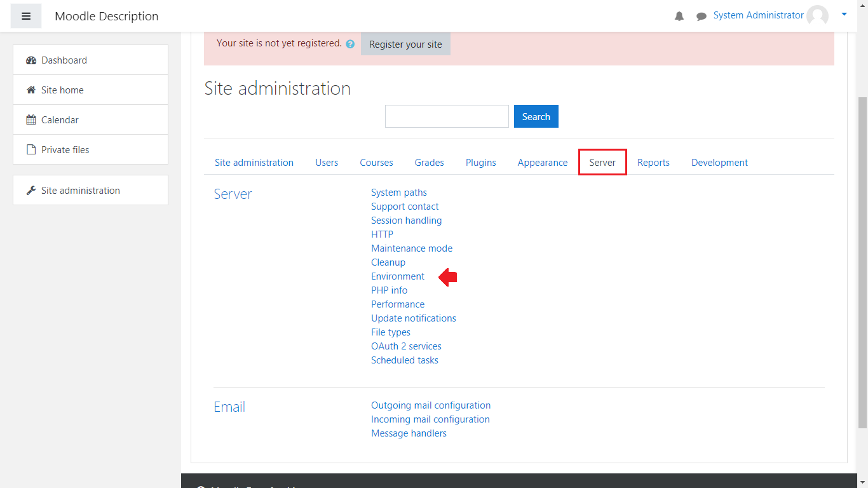
Task: Click the Calendar icon in the sidebar
Action: (31, 120)
